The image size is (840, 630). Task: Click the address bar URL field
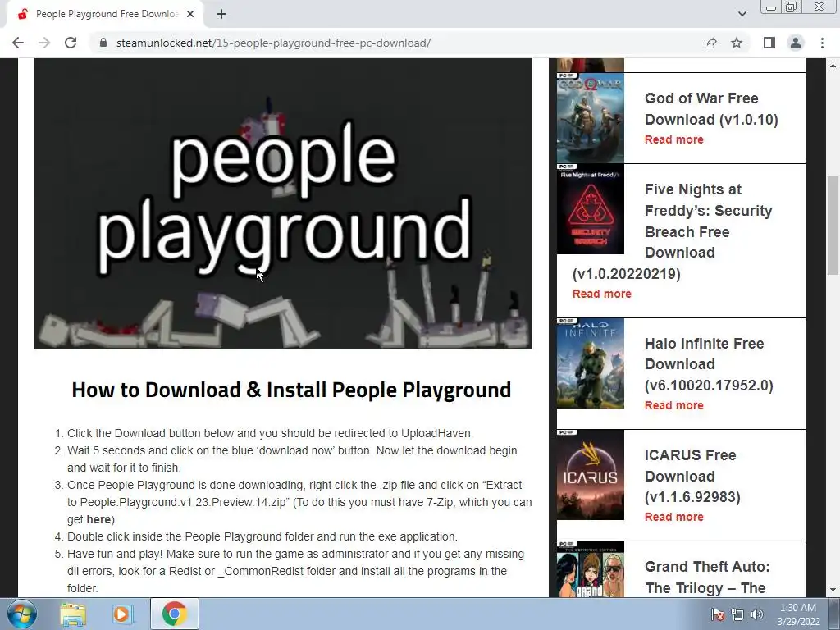[x=273, y=43]
